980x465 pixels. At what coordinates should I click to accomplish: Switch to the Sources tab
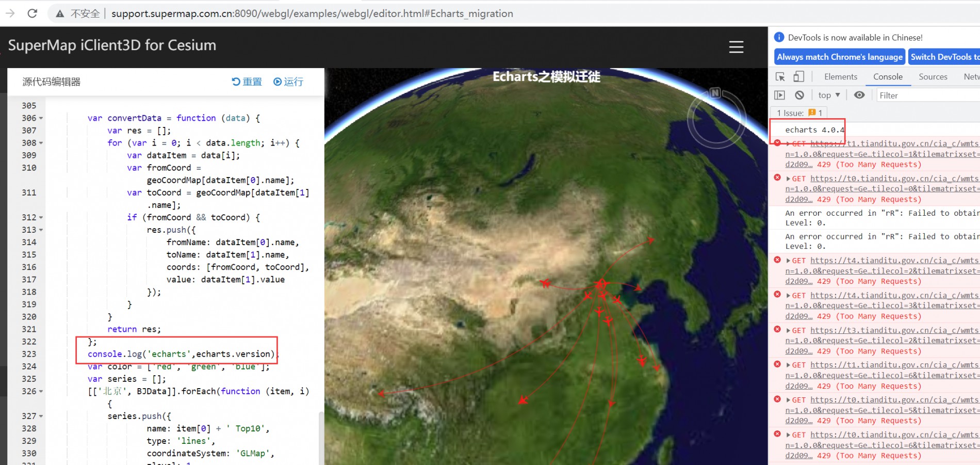coord(933,77)
